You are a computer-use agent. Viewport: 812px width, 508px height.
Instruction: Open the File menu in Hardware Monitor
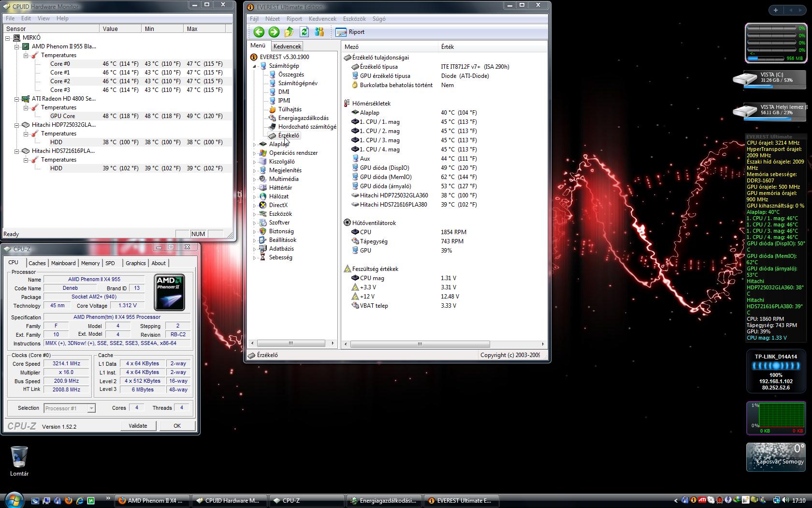coord(10,18)
